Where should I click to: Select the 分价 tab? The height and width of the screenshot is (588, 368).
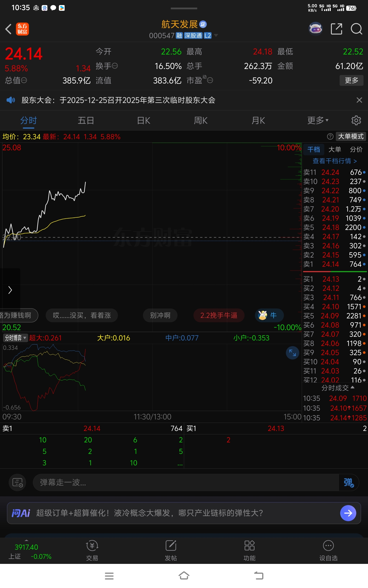click(x=356, y=150)
